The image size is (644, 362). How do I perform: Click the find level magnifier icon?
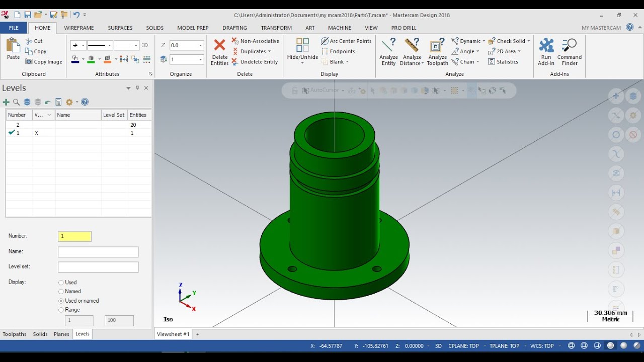[17, 102]
